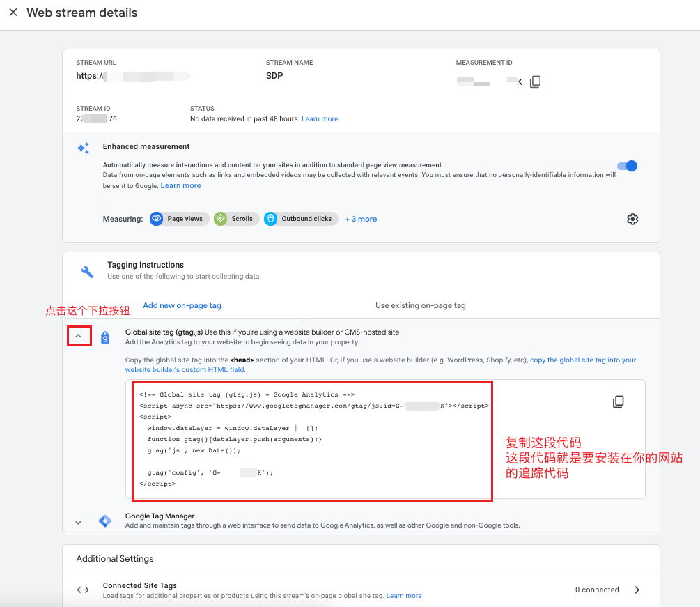The width and height of the screenshot is (700, 607).
Task: Click the Page views eye icon
Action: [156, 219]
